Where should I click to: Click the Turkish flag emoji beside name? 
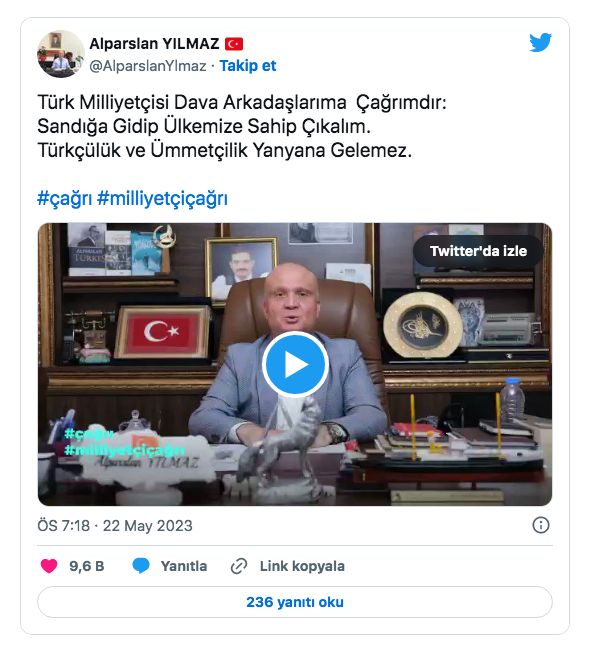(234, 44)
